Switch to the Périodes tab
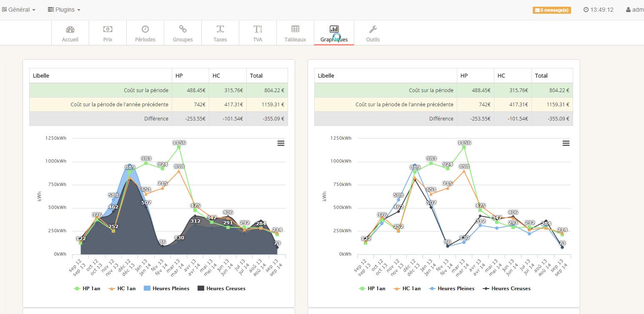 145,33
